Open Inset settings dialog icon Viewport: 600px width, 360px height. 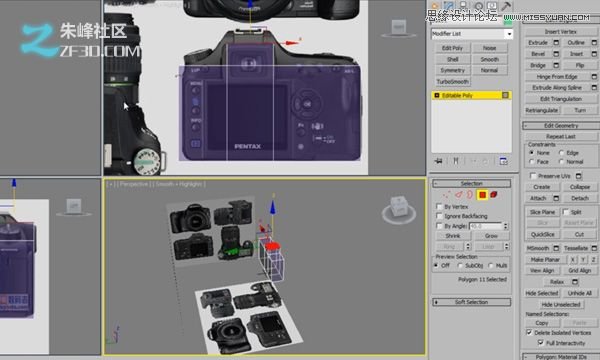(x=594, y=54)
